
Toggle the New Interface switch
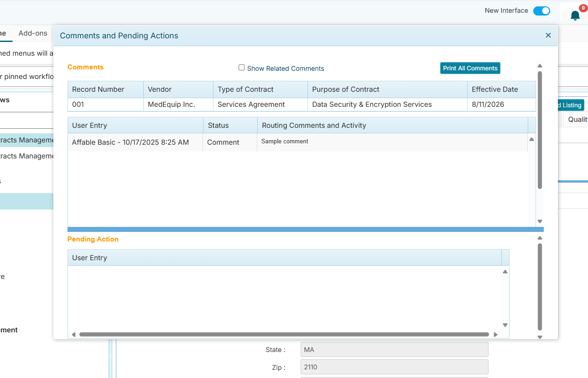pos(541,11)
